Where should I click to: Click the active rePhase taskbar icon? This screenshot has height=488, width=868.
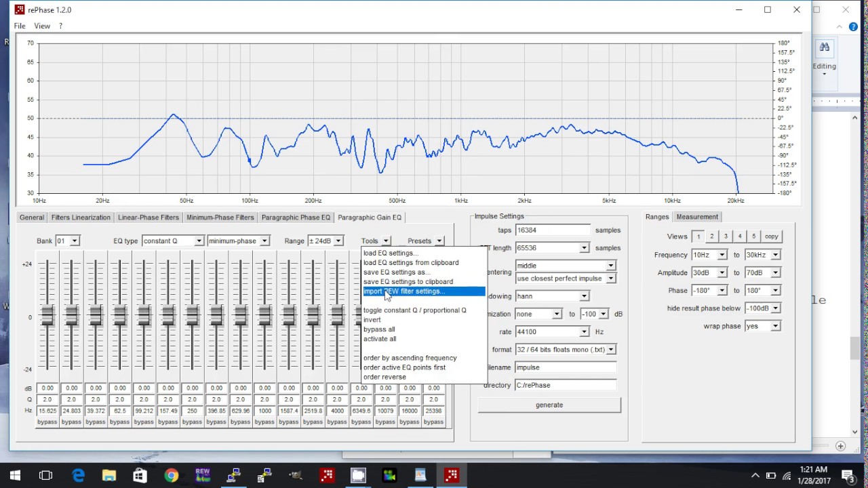452,476
